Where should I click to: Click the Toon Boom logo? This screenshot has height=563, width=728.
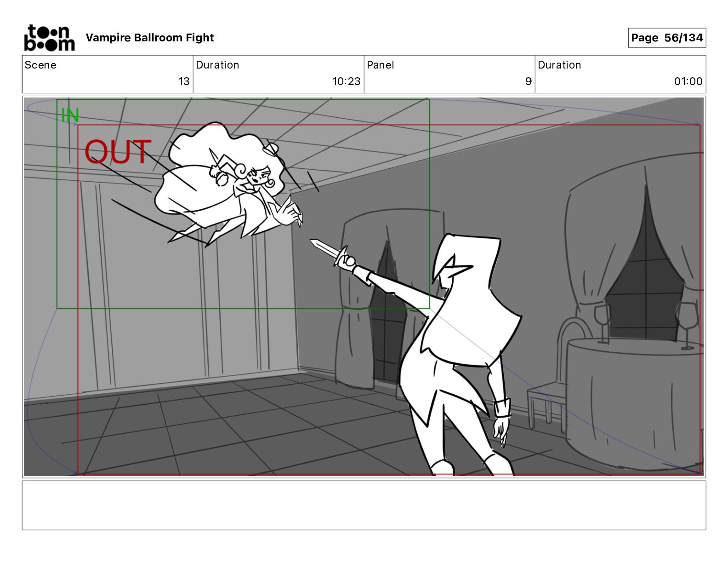point(49,38)
